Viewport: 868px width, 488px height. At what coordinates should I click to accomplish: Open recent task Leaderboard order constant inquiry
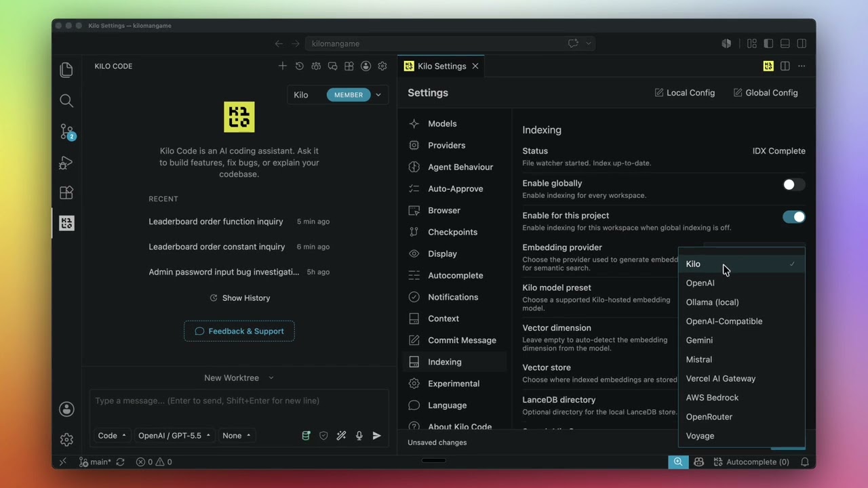click(239, 247)
